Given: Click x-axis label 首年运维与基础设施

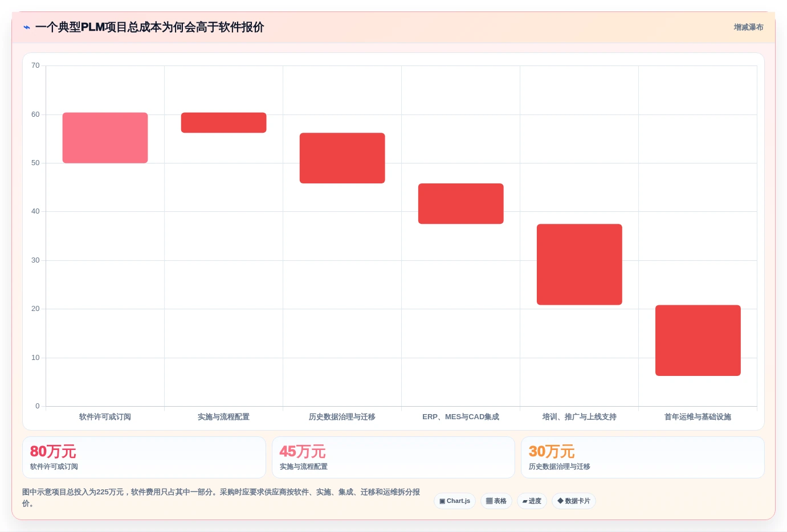Looking at the screenshot, I should pyautogui.click(x=698, y=417).
